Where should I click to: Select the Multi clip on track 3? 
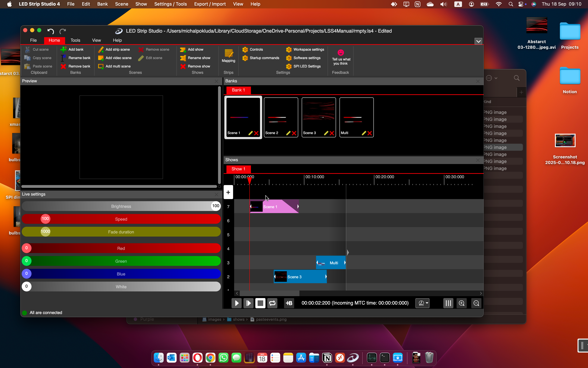[331, 263]
